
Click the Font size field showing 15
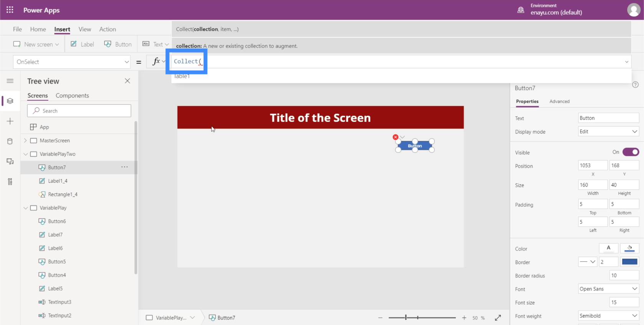[624, 302]
